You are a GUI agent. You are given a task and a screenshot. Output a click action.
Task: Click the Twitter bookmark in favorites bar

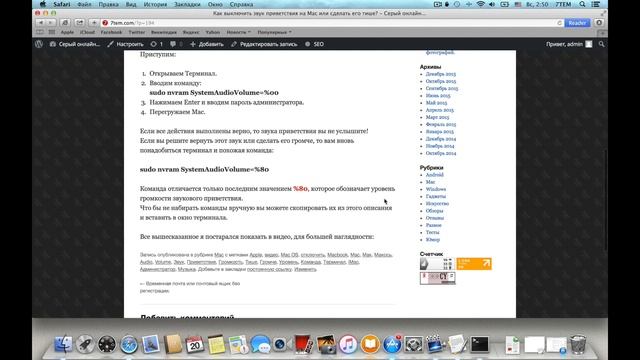coord(136,32)
